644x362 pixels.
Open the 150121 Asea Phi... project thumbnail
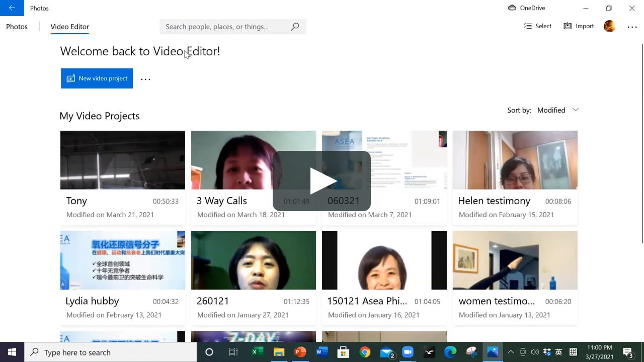click(384, 260)
